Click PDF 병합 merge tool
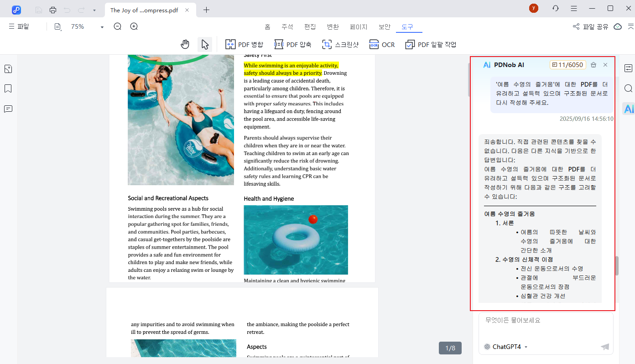Image resolution: width=635 pixels, height=364 pixels. pyautogui.click(x=245, y=44)
